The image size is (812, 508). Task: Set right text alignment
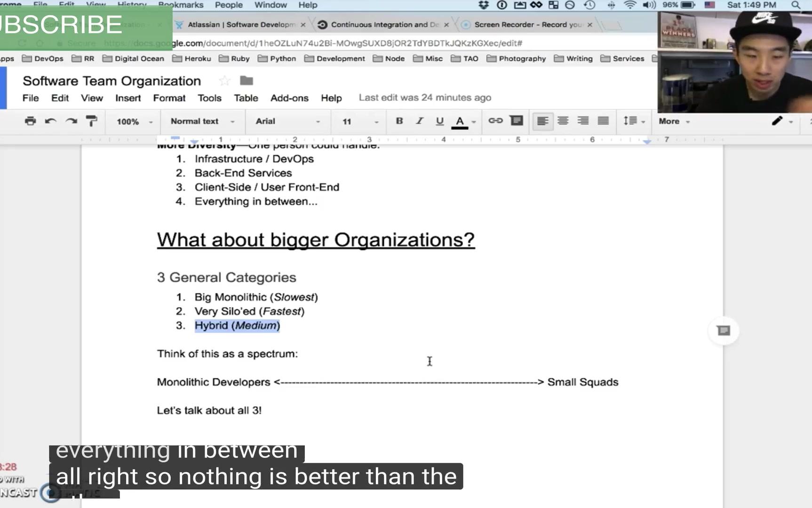pos(583,121)
